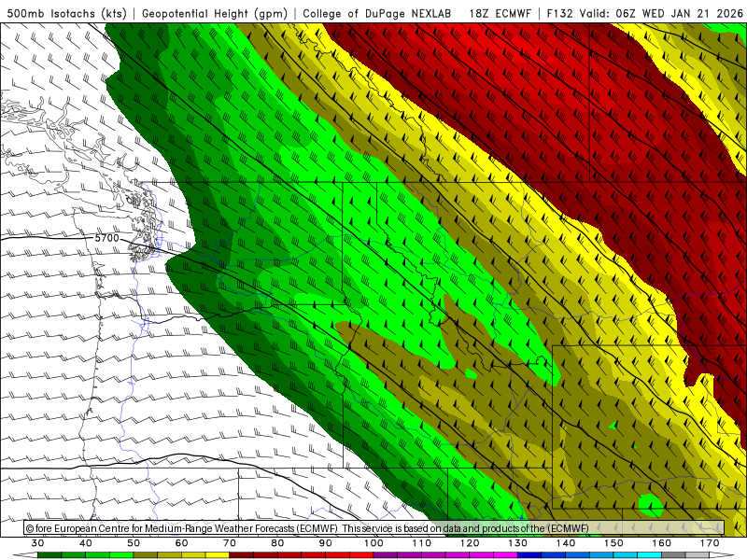Click the 5700 height contour label
This screenshot has width=747, height=560.
[106, 238]
